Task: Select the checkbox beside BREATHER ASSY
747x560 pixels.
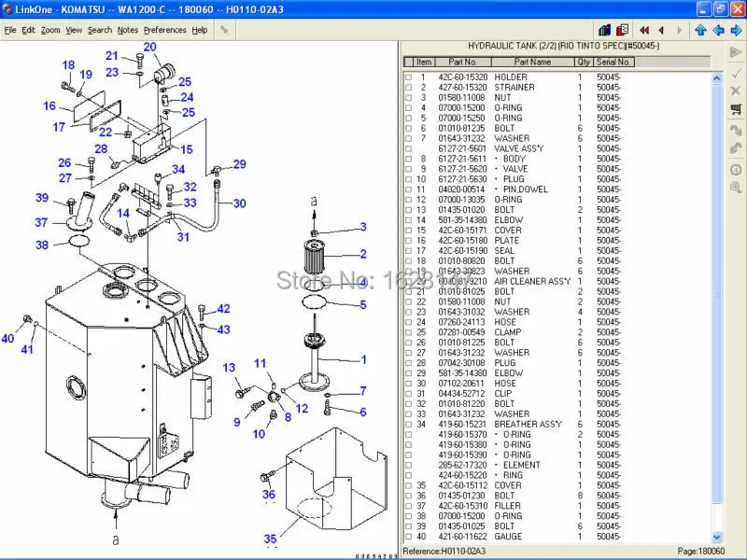Action: pos(407,423)
